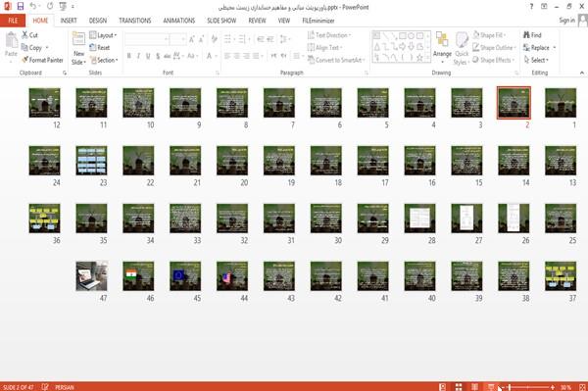Expand the Layout dropdown
The image size is (588, 391).
click(x=103, y=35)
